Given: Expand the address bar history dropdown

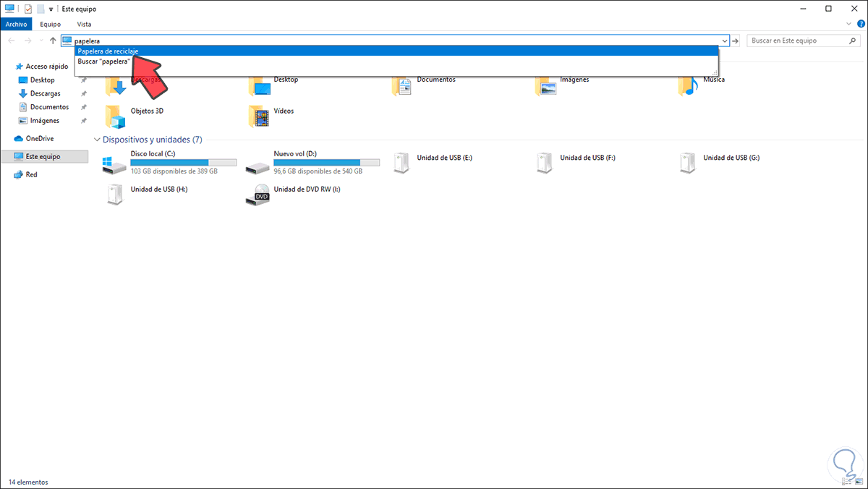Looking at the screenshot, I should point(724,41).
